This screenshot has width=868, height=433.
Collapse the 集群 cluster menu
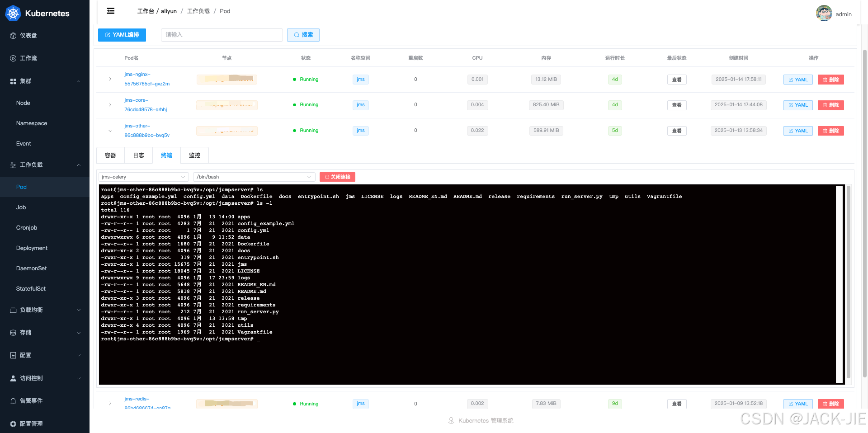point(45,81)
